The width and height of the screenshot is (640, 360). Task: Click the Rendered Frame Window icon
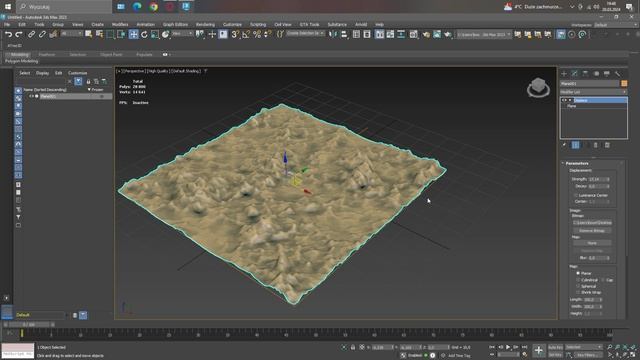coord(437,35)
